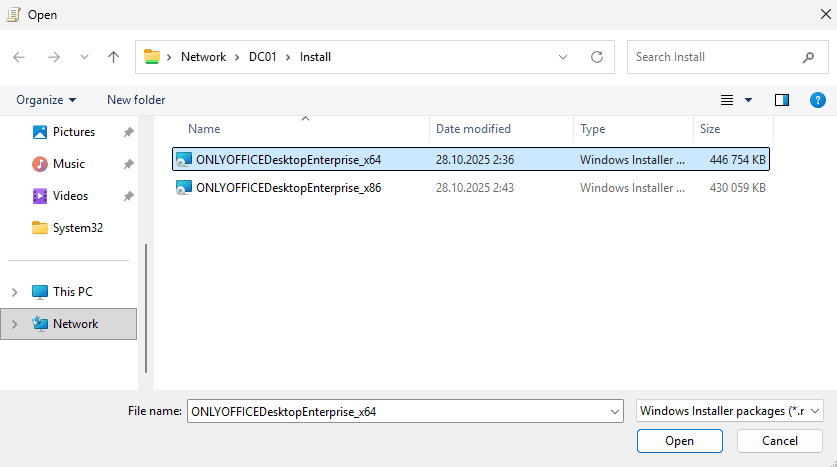
Task: Select Install in the address breadcrumb
Action: [315, 57]
